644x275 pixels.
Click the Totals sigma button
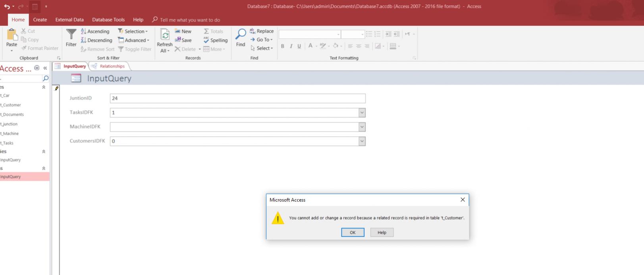coord(213,31)
